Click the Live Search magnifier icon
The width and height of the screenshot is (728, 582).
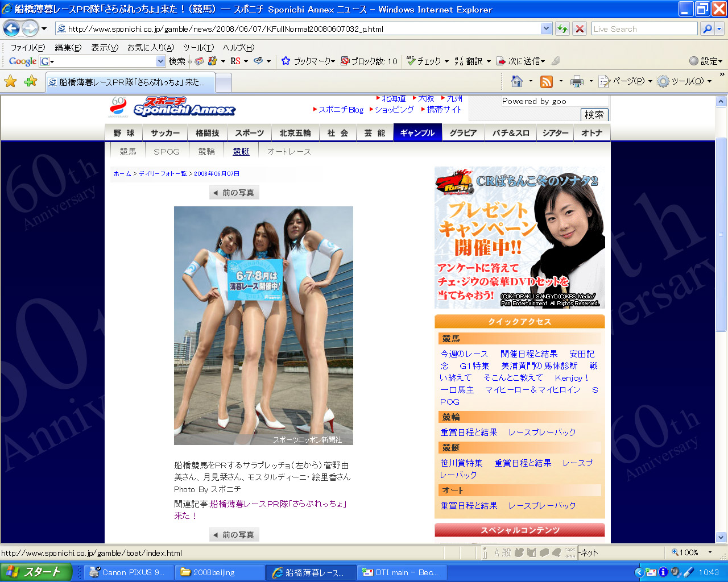tap(707, 29)
